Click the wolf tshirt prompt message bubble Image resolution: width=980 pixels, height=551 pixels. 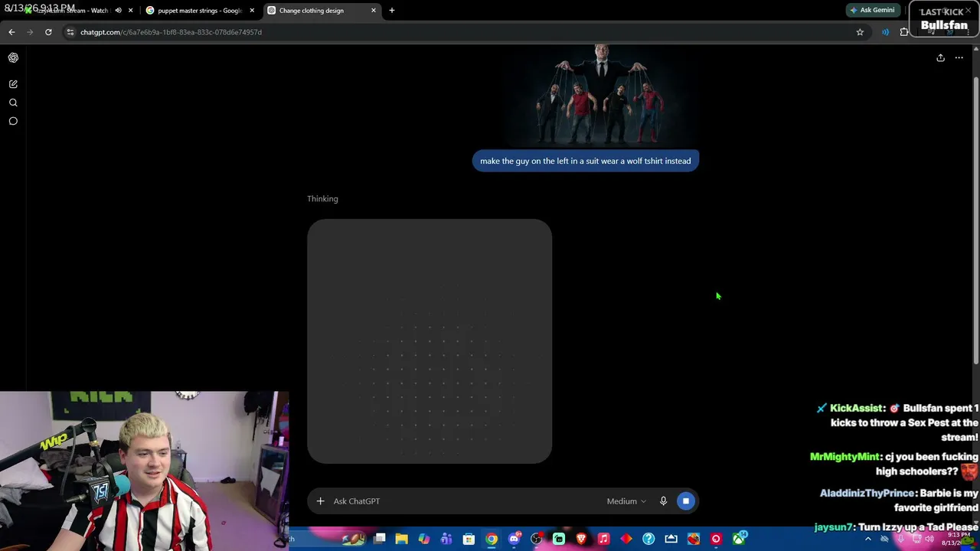tap(586, 161)
